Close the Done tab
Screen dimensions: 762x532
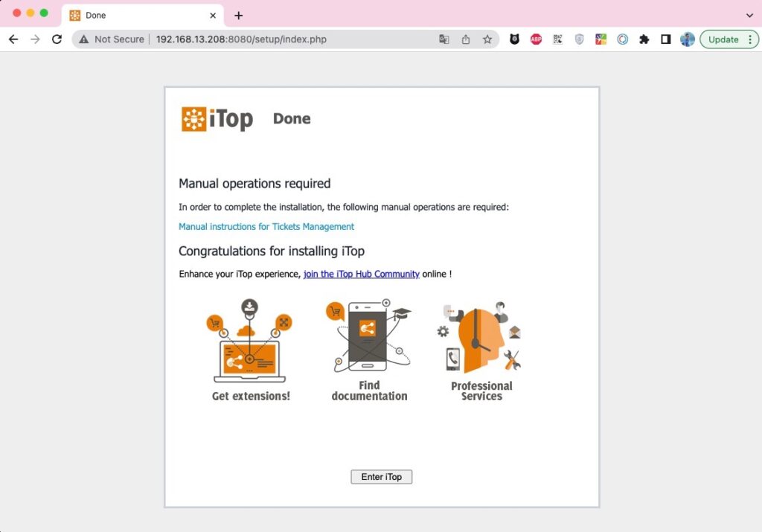212,16
